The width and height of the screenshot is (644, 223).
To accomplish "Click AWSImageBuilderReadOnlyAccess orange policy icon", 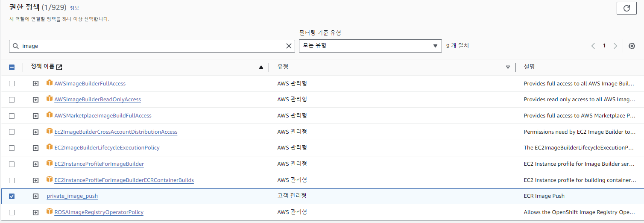I will pyautogui.click(x=50, y=99).
